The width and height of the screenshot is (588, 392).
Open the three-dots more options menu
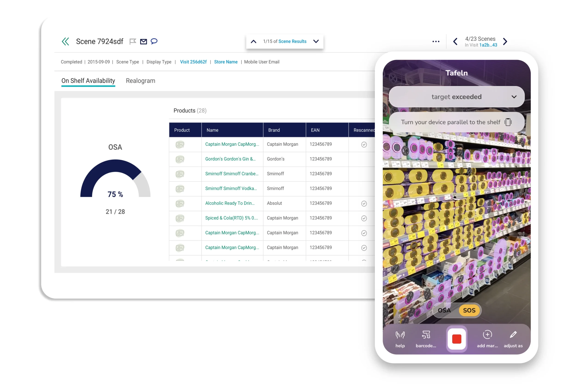pyautogui.click(x=436, y=42)
